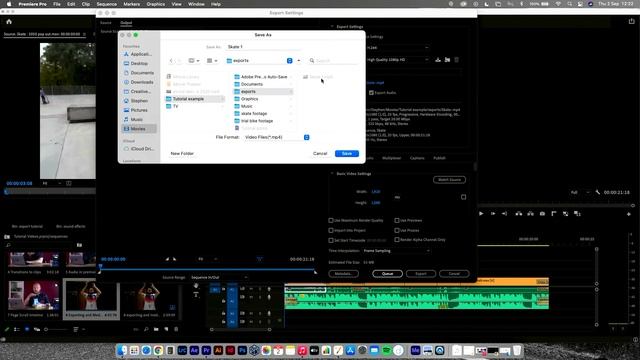Go back in the Save dialog browser
The height and width of the screenshot is (360, 640).
pyautogui.click(x=171, y=60)
